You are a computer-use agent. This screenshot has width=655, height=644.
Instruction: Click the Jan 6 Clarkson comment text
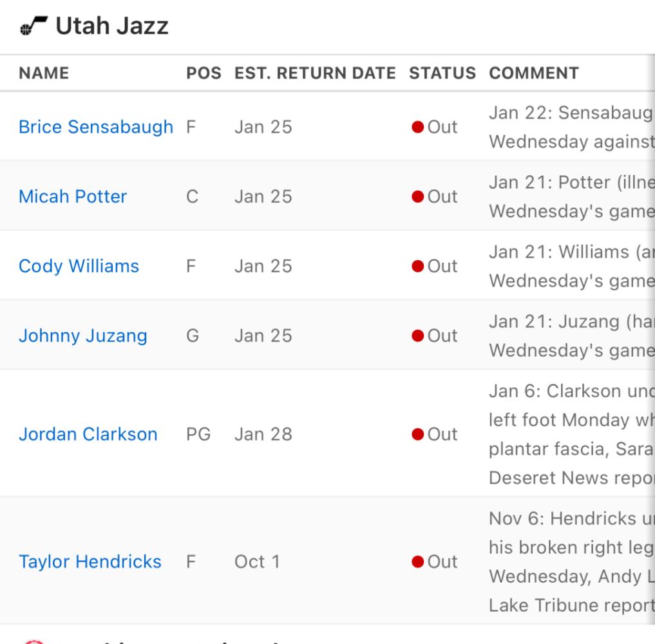pyautogui.click(x=571, y=434)
